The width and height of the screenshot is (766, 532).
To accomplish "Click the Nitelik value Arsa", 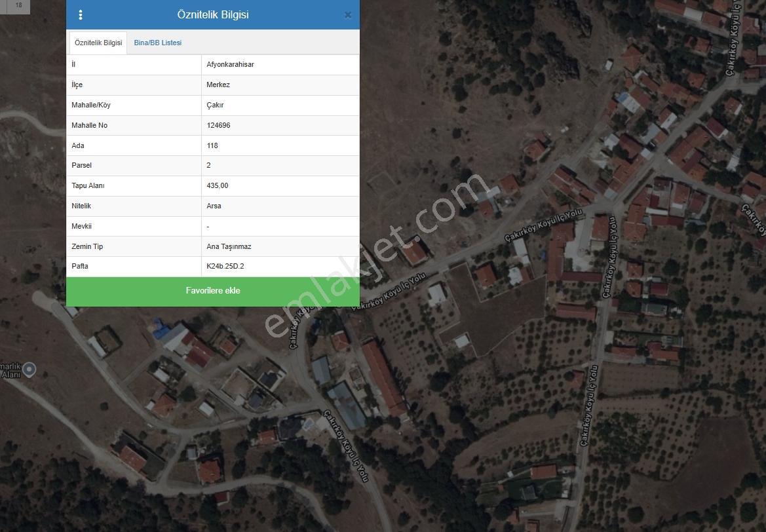I will click(x=214, y=206).
